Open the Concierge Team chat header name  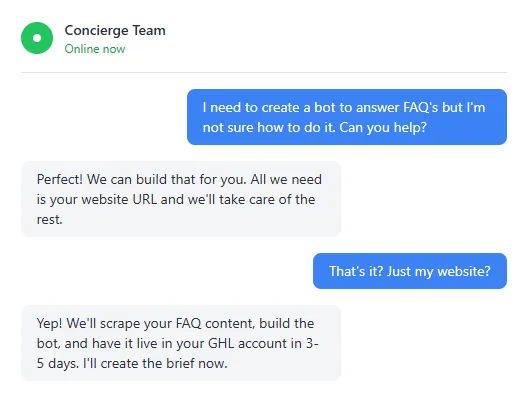click(115, 30)
